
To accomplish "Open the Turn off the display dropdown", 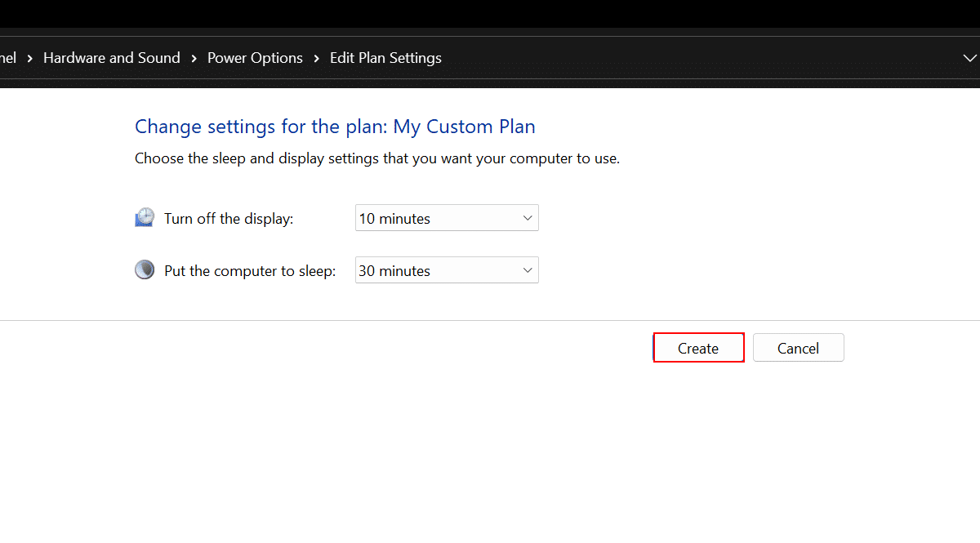I will click(447, 218).
